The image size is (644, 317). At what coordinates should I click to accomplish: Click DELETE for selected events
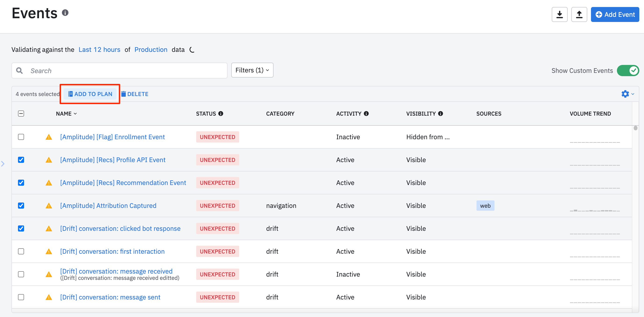point(135,94)
